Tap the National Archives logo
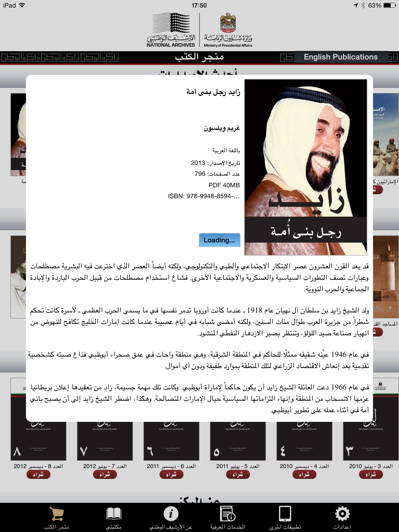 [171, 30]
